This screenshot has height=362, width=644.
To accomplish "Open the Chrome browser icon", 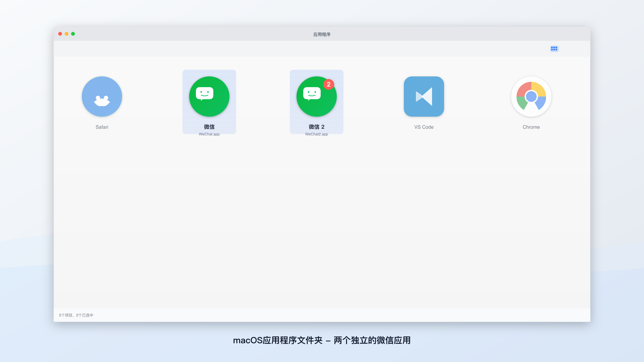I will click(x=531, y=97).
